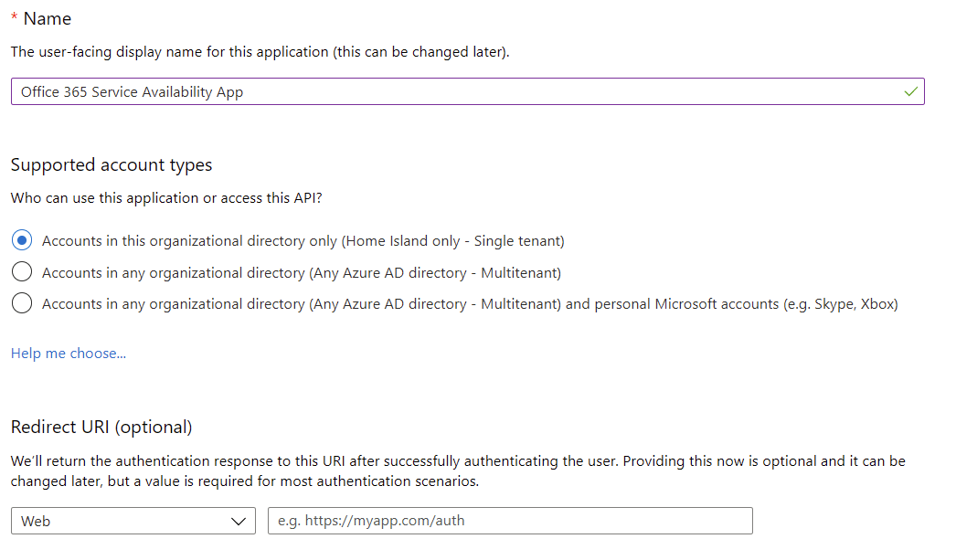Click the Name field label

pyautogui.click(x=47, y=19)
